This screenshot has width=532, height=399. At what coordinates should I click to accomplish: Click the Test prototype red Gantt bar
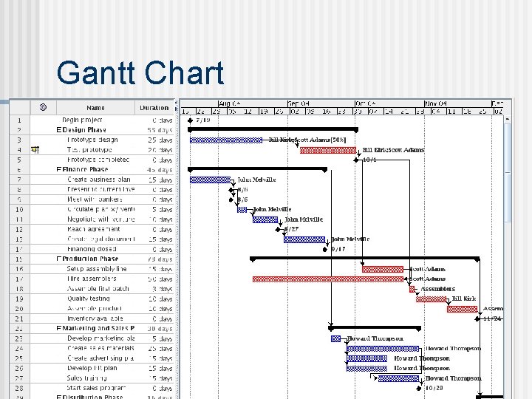pyautogui.click(x=328, y=150)
